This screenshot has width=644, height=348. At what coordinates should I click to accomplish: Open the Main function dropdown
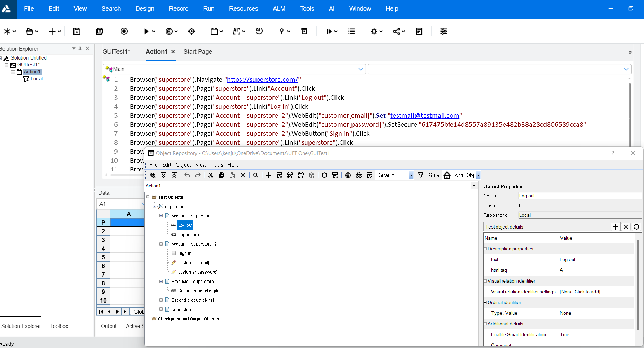pyautogui.click(x=361, y=69)
